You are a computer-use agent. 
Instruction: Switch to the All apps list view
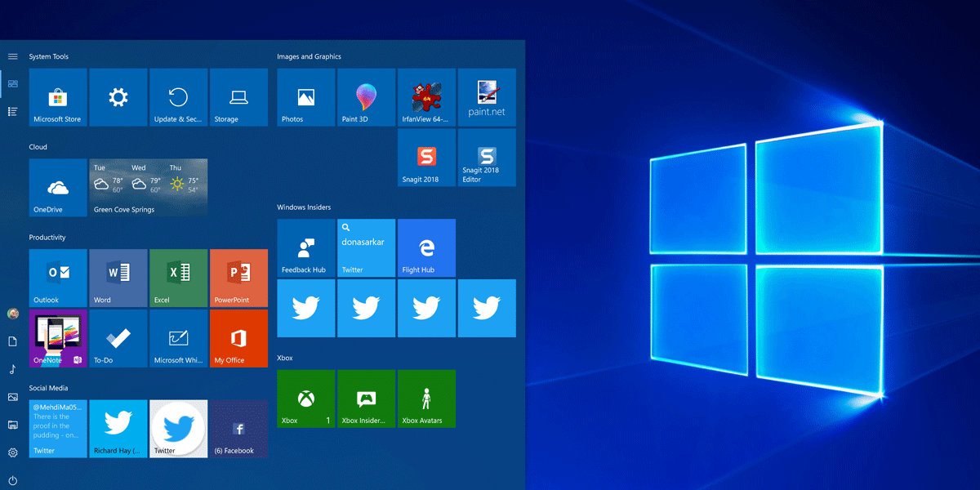click(13, 111)
